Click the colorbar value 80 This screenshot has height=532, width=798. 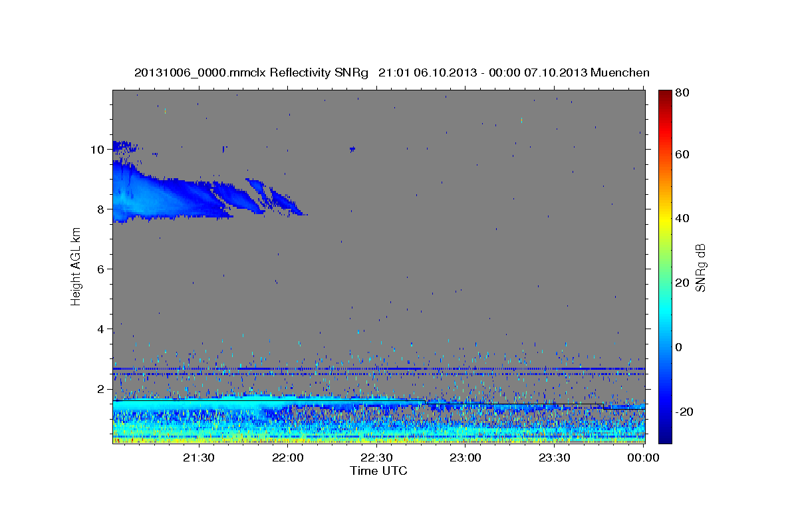[684, 93]
